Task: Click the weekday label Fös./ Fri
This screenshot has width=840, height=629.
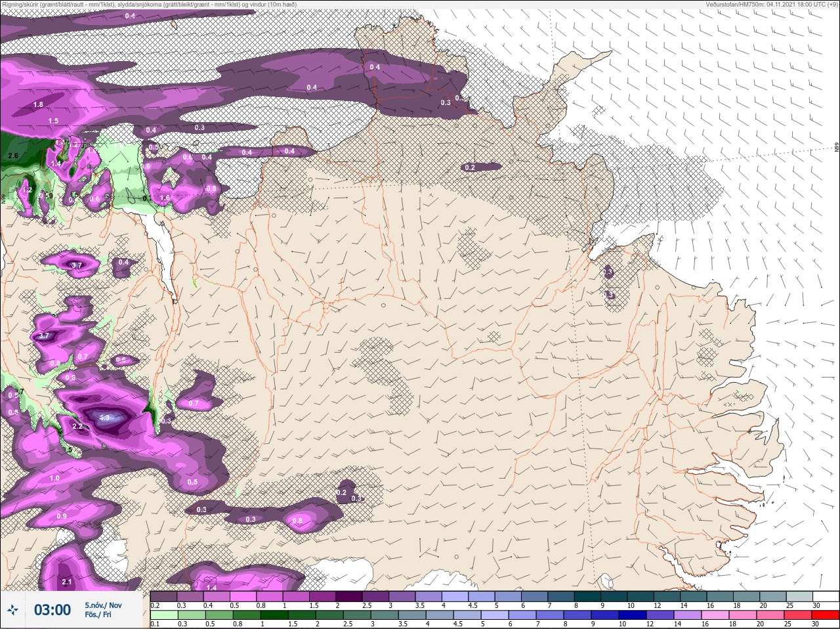Action: click(x=98, y=615)
